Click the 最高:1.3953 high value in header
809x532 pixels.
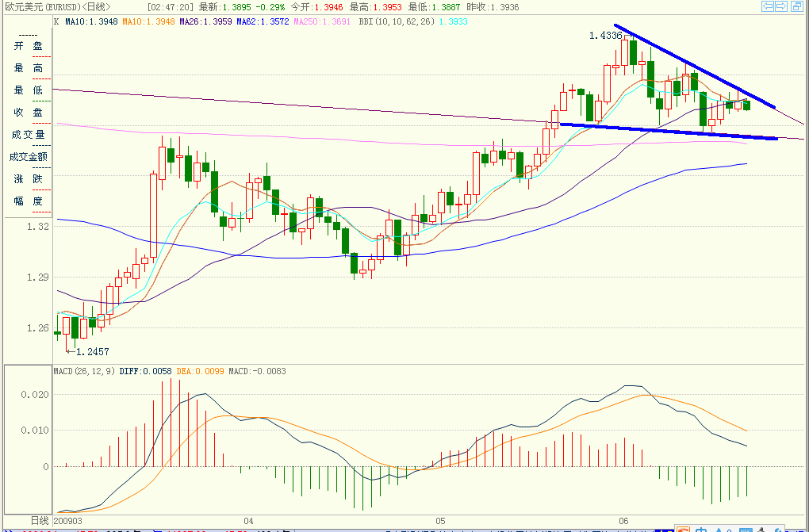coord(378,7)
